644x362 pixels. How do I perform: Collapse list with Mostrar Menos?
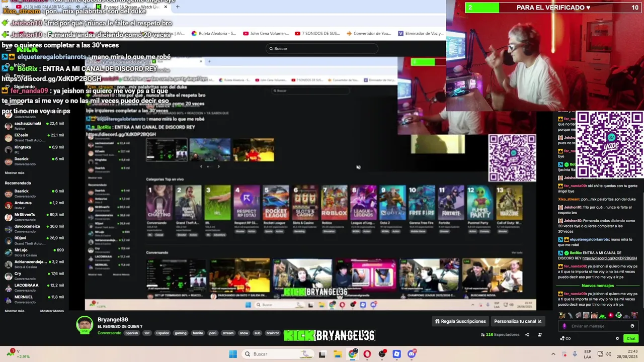[52, 311]
